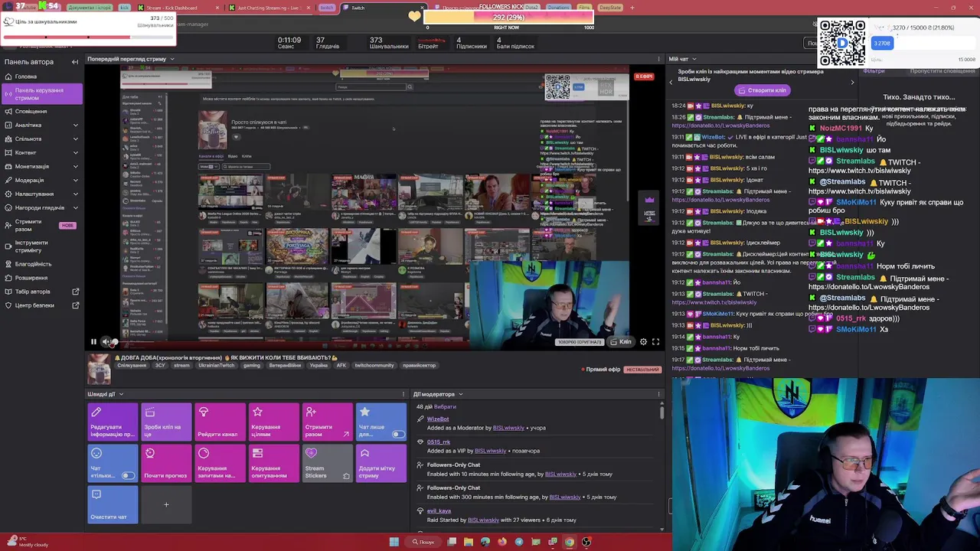Click the moderator actions list scrollbar
The height and width of the screenshot is (551, 980).
(x=662, y=412)
